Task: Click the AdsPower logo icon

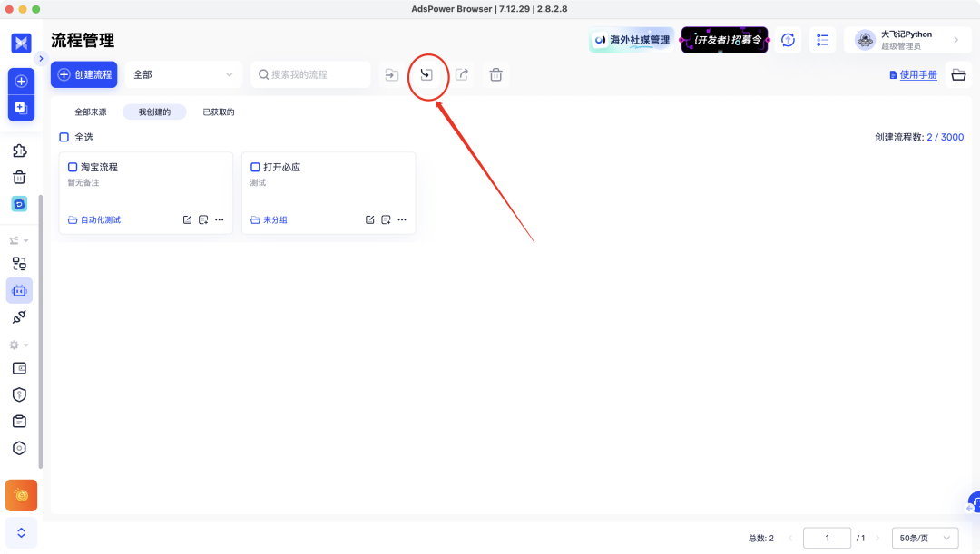Action: [x=21, y=44]
